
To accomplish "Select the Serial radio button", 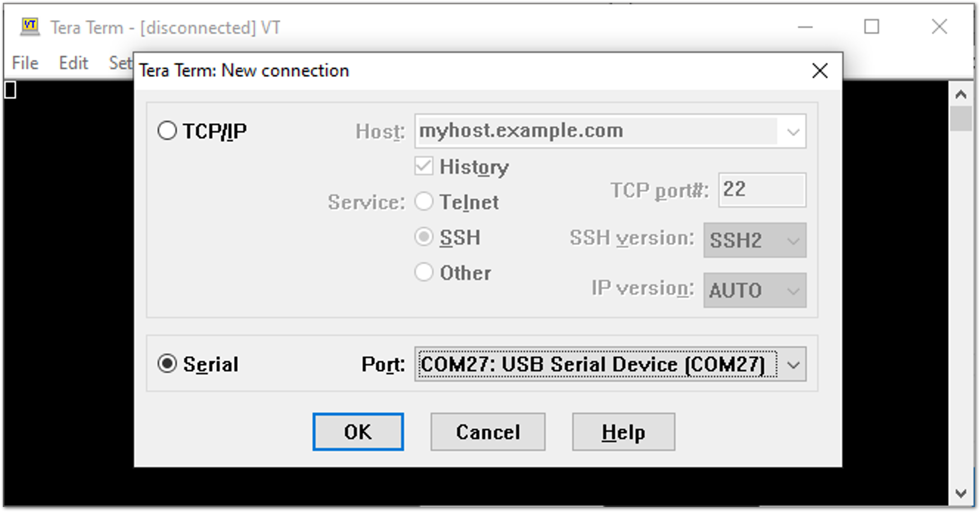I will tap(167, 364).
